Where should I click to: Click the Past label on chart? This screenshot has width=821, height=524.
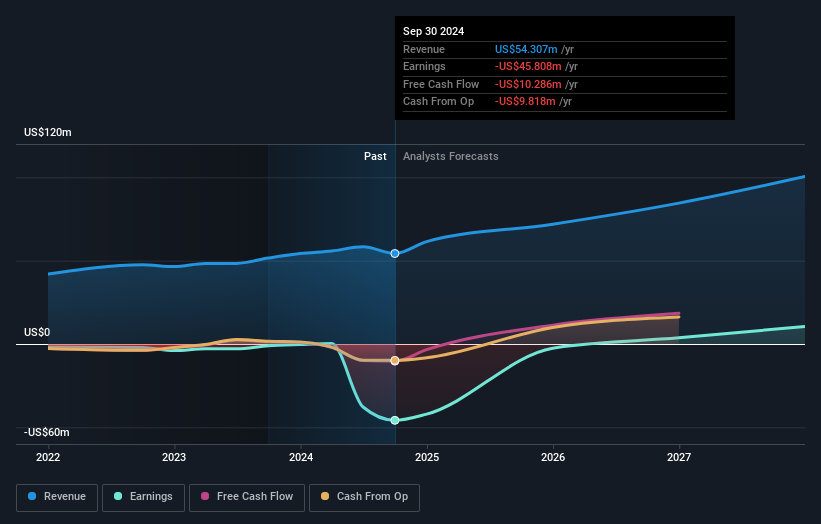[x=375, y=156]
